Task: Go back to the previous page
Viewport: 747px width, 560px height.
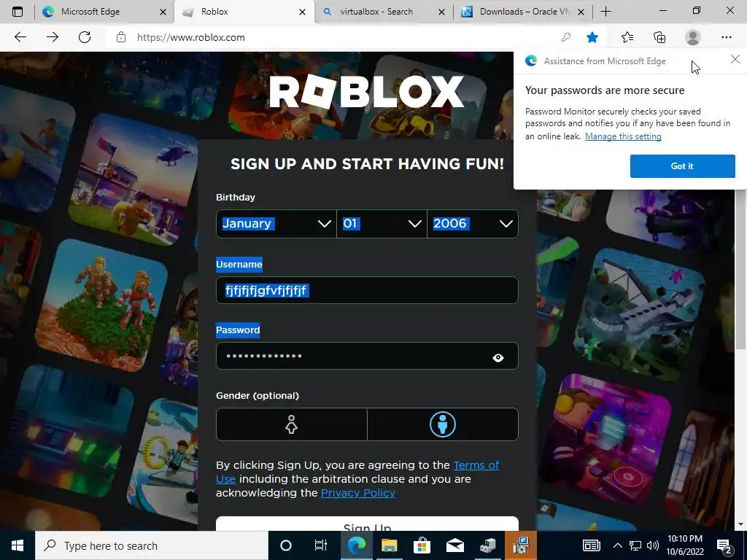Action: point(20,37)
